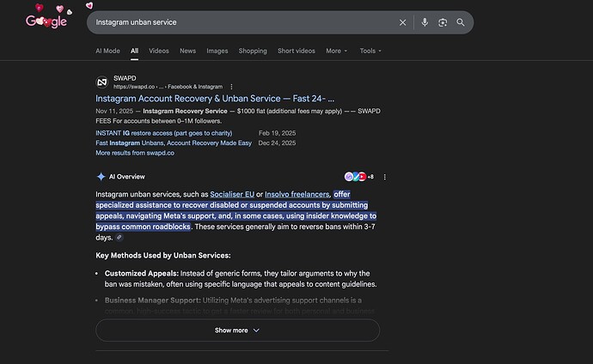The height and width of the screenshot is (364, 593).
Task: Click the 'Customized Appeals:' bullet text
Action: [x=142, y=273]
